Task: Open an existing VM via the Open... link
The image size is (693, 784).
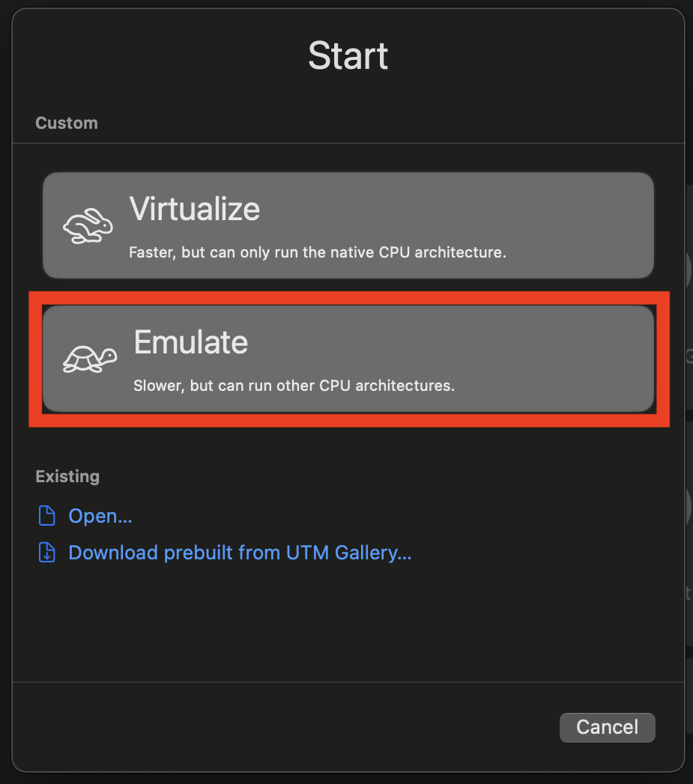Action: pyautogui.click(x=100, y=516)
